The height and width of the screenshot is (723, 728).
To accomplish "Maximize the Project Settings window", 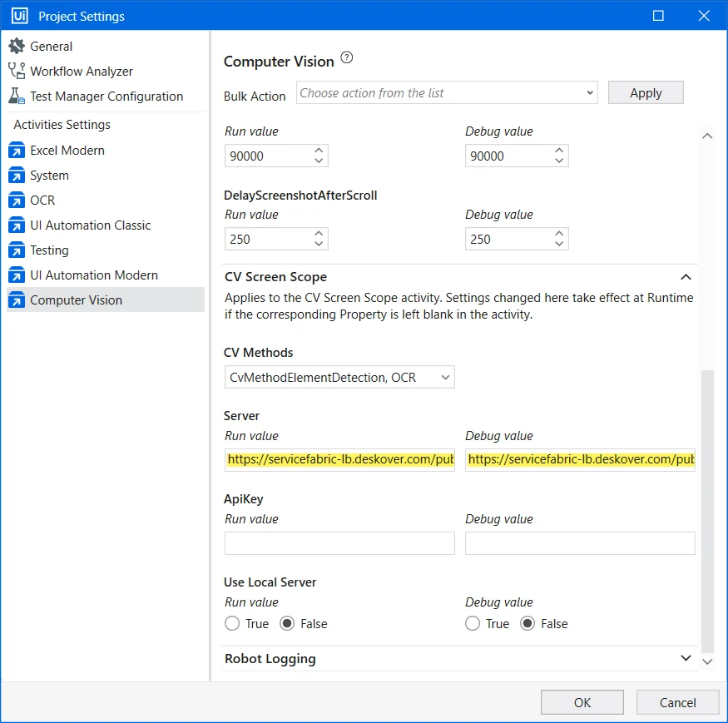I will coord(658,16).
